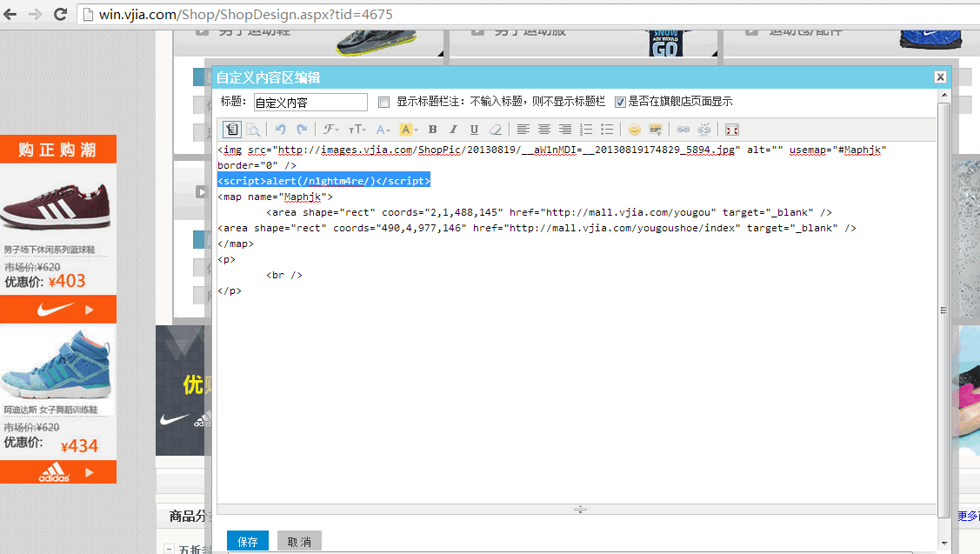Toggle fullscreen editor mode

point(732,130)
